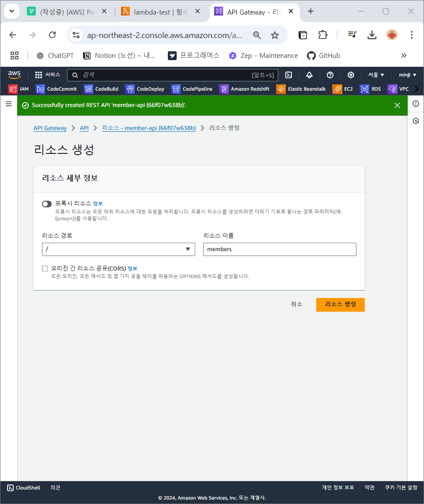The image size is (424, 504).
Task: Open the browser downloads icon
Action: click(372, 35)
